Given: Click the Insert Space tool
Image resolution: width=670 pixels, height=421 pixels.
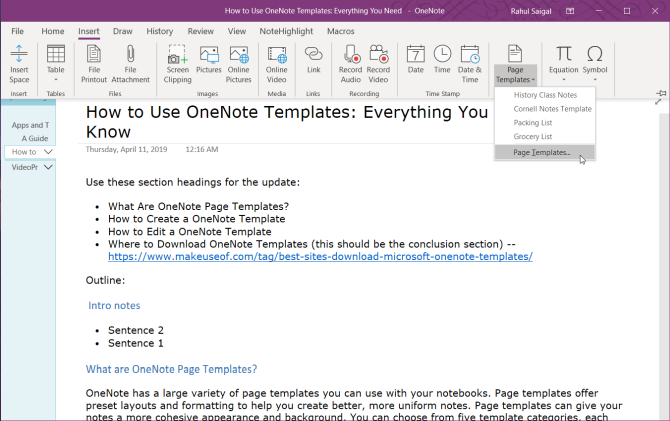Looking at the screenshot, I should click(x=19, y=64).
